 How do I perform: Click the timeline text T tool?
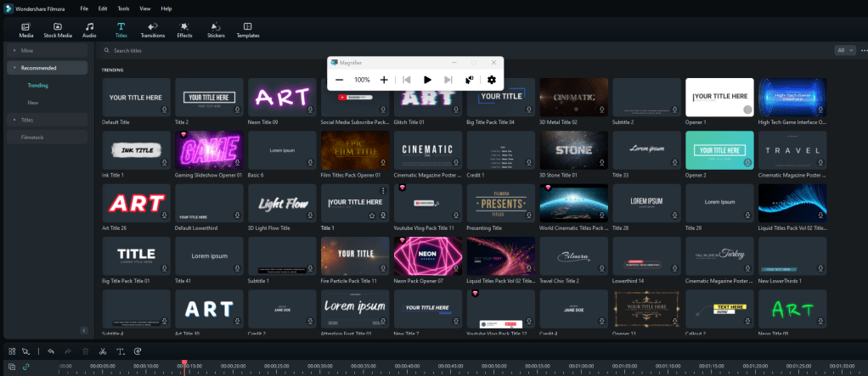point(120,351)
